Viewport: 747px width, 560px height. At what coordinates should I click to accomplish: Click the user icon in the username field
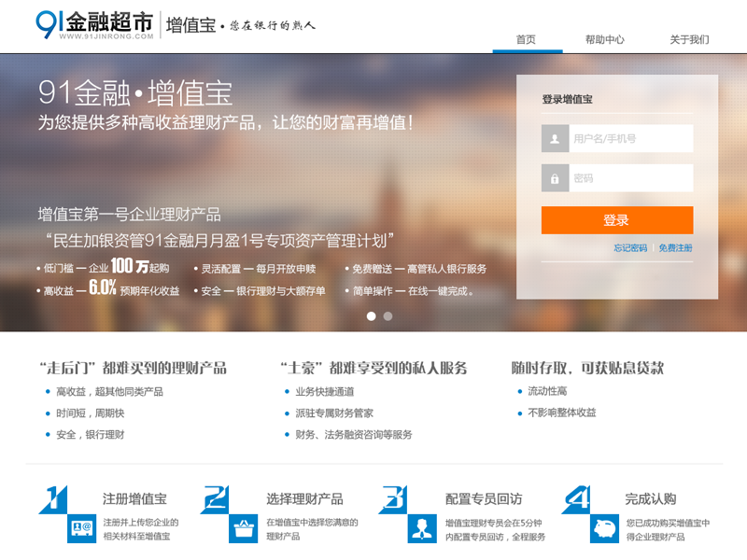(x=556, y=138)
